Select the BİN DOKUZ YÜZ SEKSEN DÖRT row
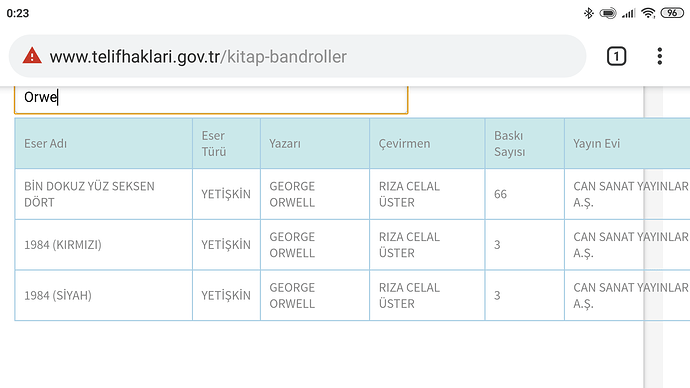The width and height of the screenshot is (690, 388). point(352,194)
